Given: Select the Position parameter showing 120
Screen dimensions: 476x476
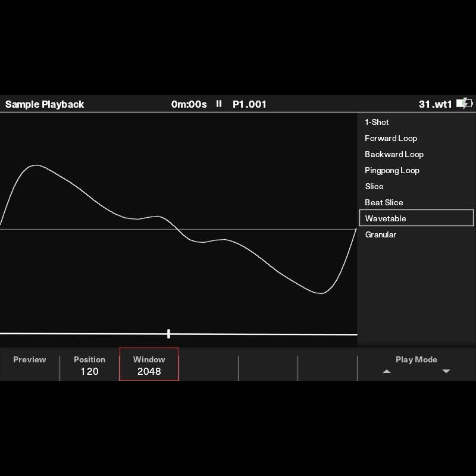Looking at the screenshot, I should point(90,365).
